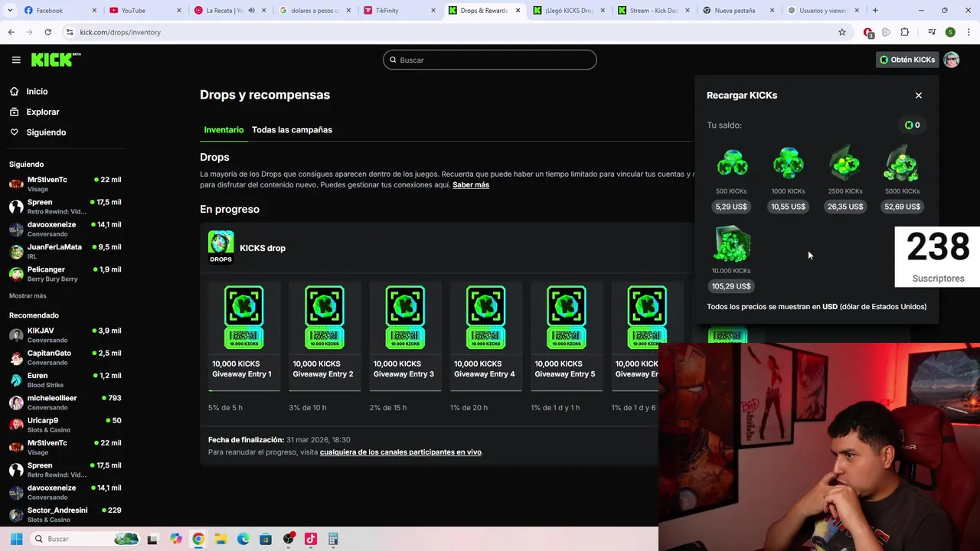
Task: Open Pelicanger channel in sidebar
Action: tap(64, 274)
